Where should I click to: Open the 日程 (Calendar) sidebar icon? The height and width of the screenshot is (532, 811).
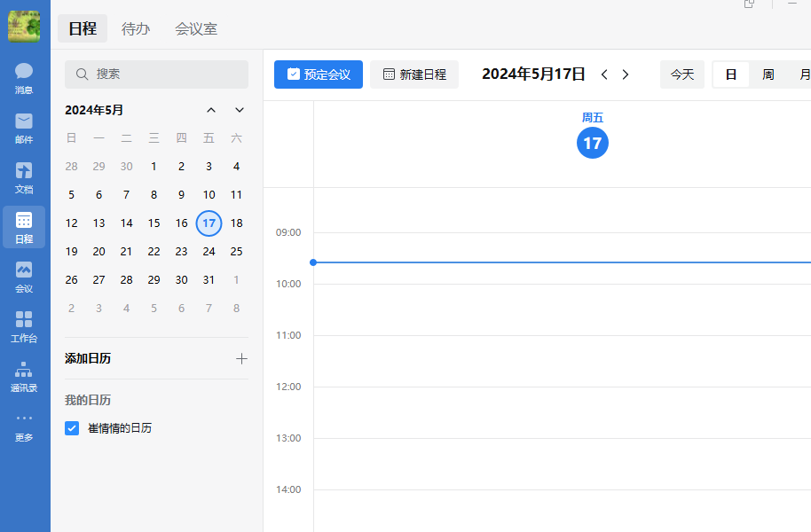tap(24, 226)
